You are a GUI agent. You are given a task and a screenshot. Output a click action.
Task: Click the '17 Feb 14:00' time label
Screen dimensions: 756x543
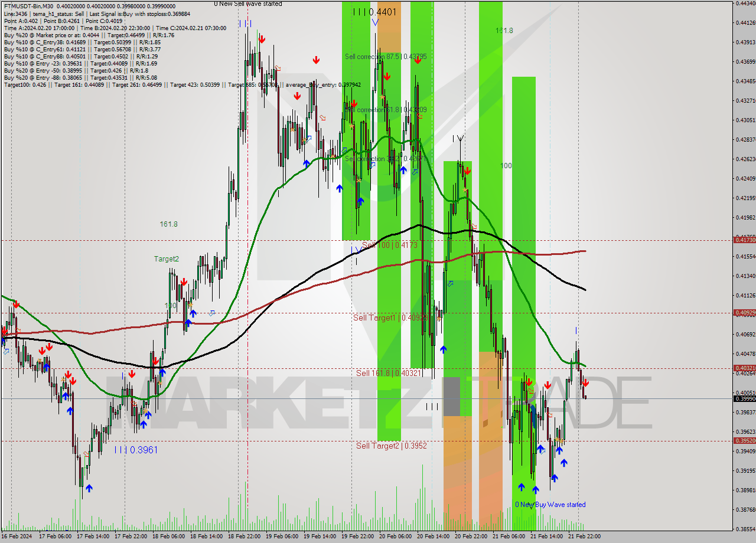(93, 537)
